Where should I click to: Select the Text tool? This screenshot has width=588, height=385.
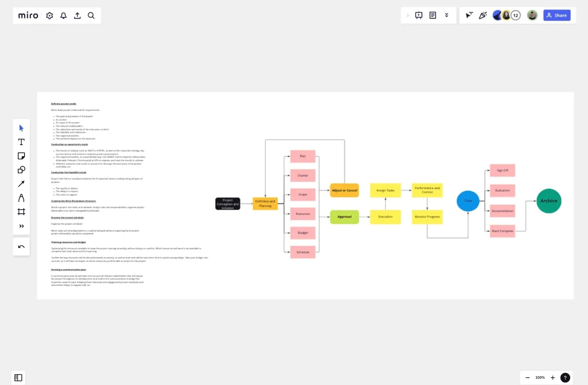point(21,142)
